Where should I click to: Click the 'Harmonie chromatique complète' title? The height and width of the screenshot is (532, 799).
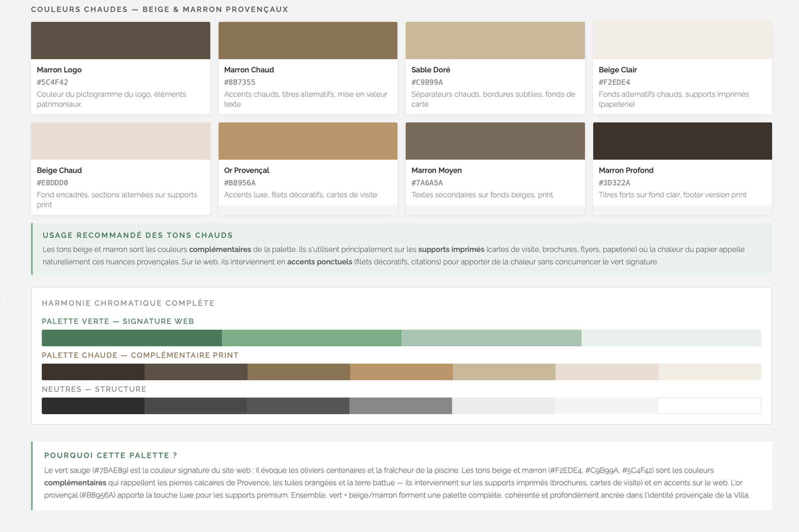128,303
